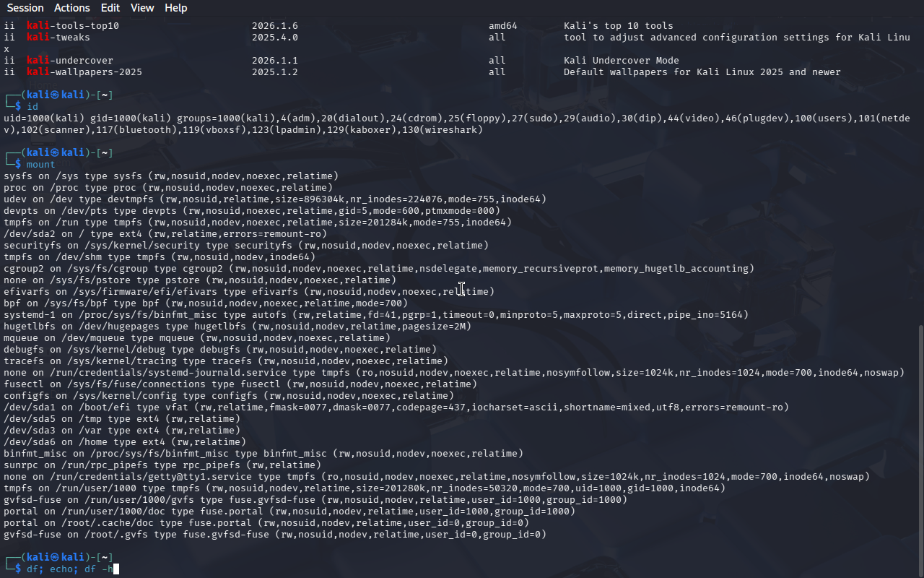The width and height of the screenshot is (924, 578).
Task: Click the 'kali-wallpapers-2025' package entry
Action: (84, 72)
